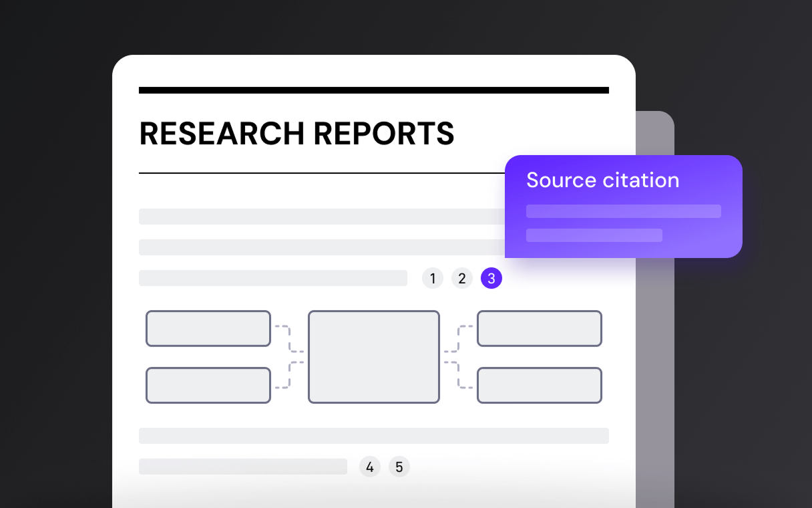Click citation number 1 badge
This screenshot has width=812, height=508.
point(433,278)
